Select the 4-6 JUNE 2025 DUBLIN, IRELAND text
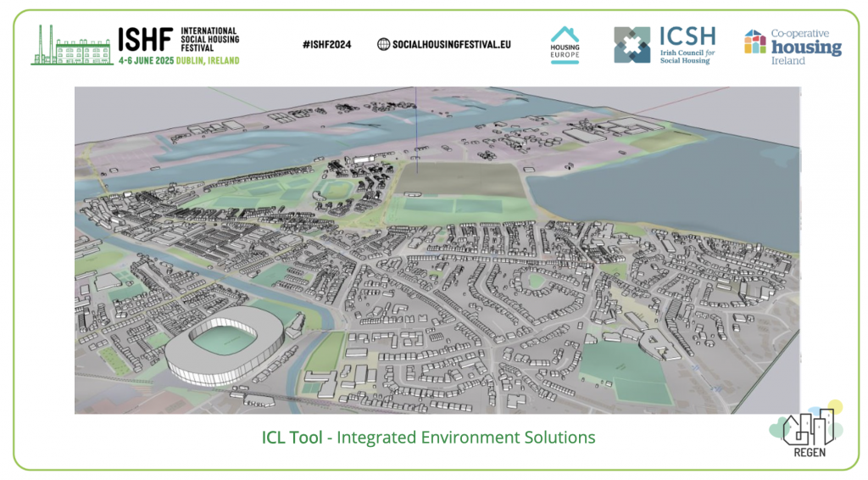 pos(179,61)
